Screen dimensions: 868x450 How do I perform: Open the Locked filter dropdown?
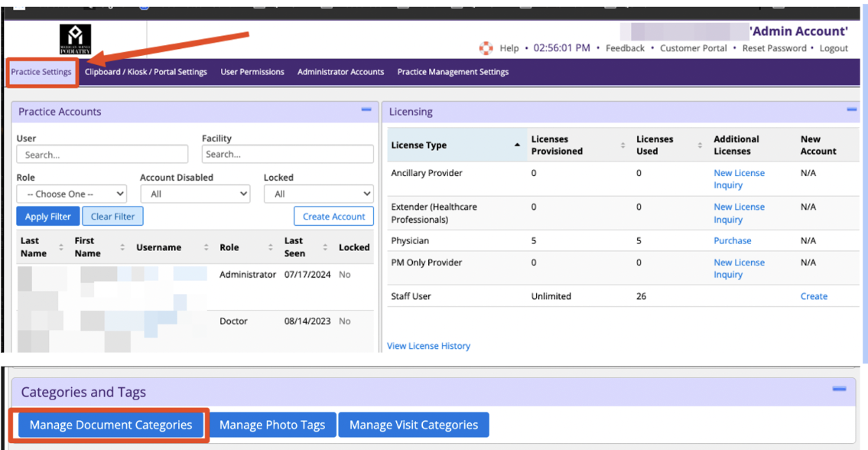tap(318, 194)
